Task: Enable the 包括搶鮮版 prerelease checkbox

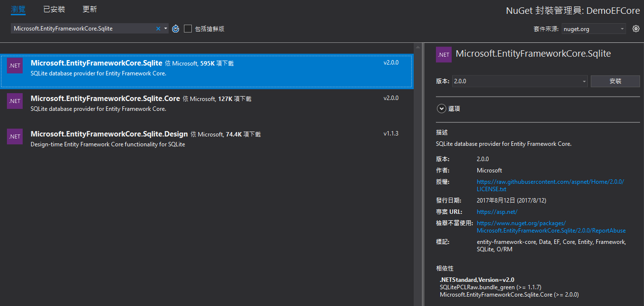Action: 188,29
